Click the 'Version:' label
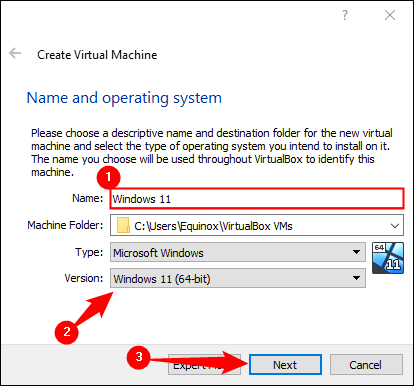Image resolution: width=414 pixels, height=386 pixels. pos(84,278)
